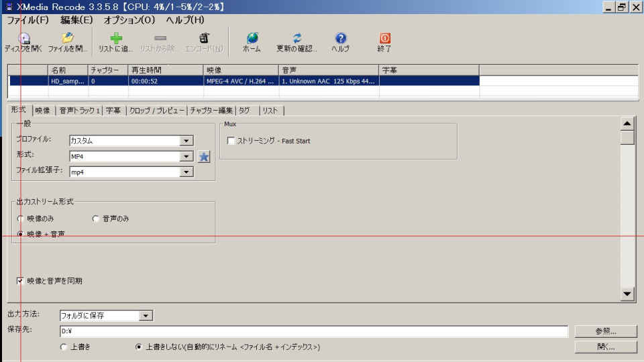644x362 pixels.
Task: Open disc toolbar icon
Action: coord(24,39)
